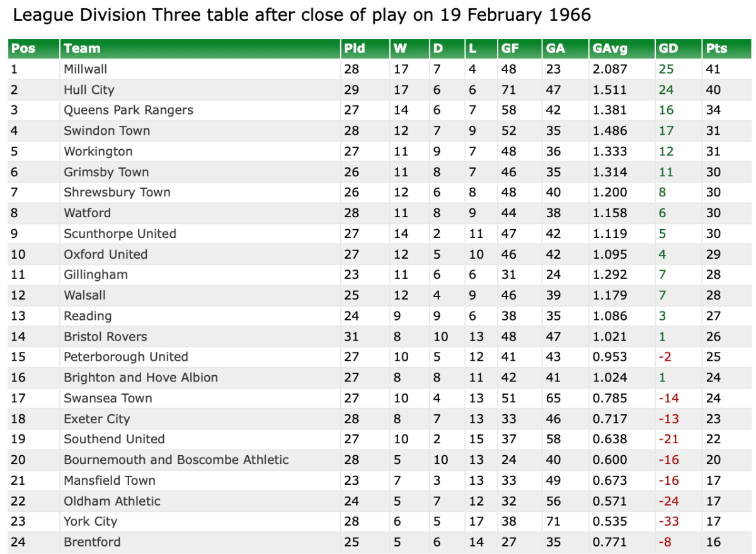Click the Gillingham team name
Screen dimensions: 756x554
click(96, 274)
